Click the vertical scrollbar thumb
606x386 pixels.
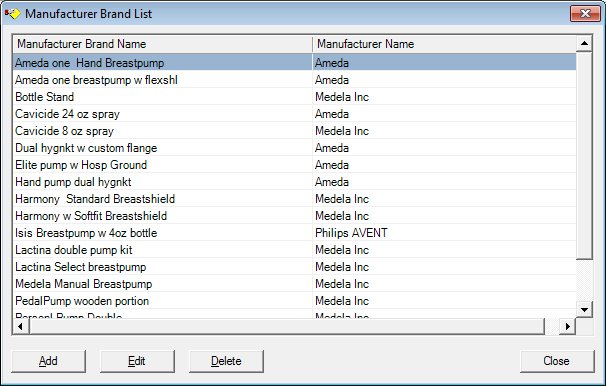(584, 156)
